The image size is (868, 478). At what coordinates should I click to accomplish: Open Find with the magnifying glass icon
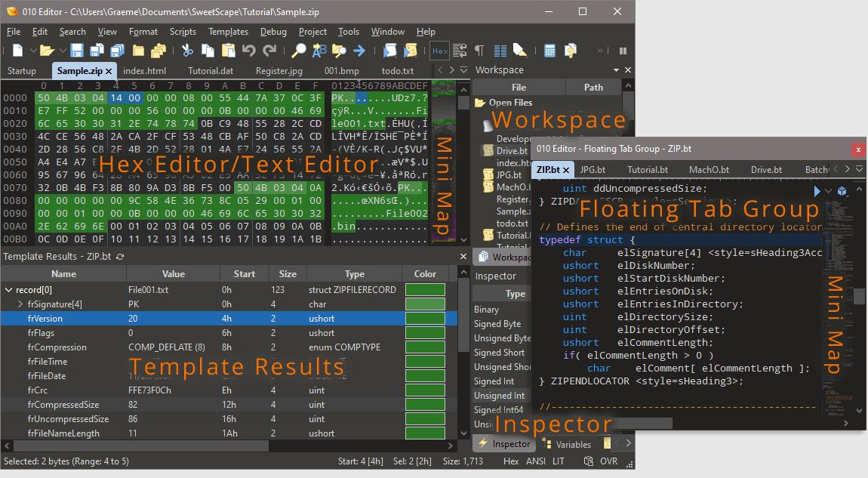click(x=299, y=51)
